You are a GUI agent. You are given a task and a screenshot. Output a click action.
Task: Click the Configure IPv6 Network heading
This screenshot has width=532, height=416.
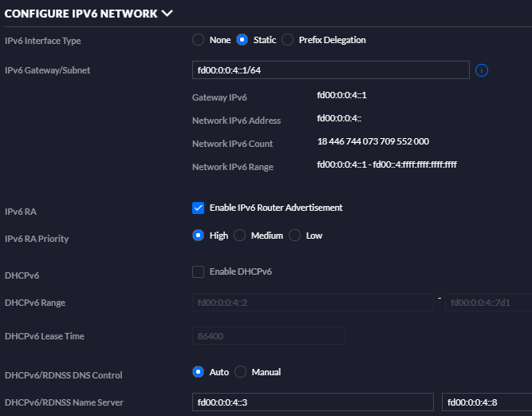tap(81, 13)
